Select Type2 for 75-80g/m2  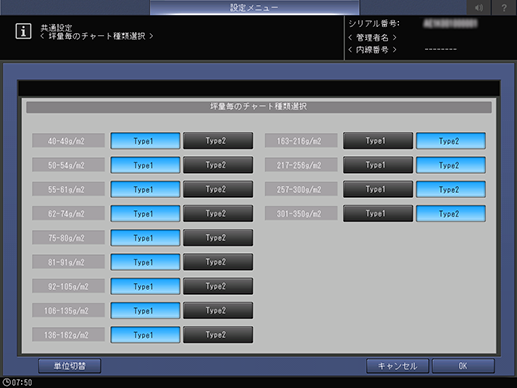218,238
